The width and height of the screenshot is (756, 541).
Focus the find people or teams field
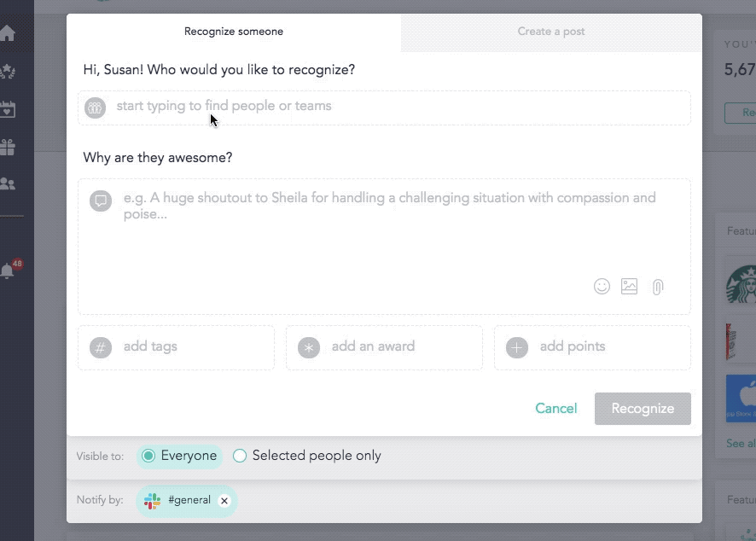(384, 108)
